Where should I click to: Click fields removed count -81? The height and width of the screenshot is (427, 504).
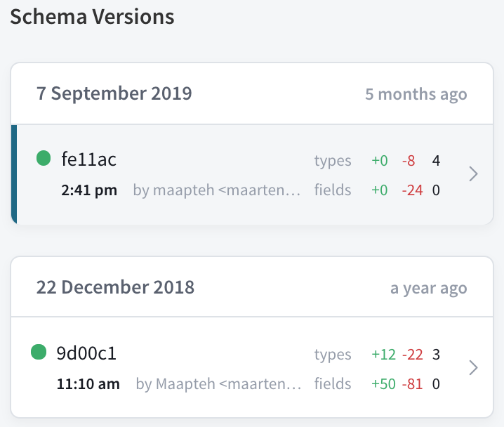click(412, 384)
